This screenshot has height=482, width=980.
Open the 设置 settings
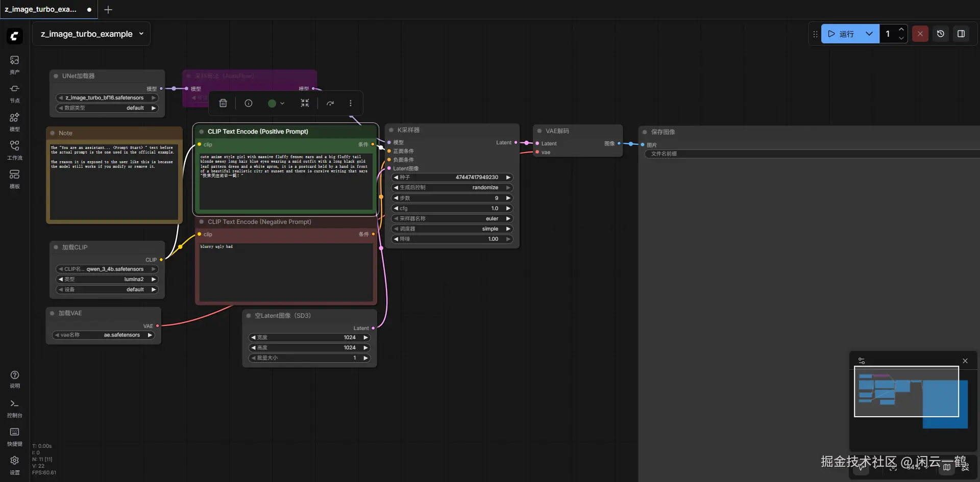click(x=15, y=465)
